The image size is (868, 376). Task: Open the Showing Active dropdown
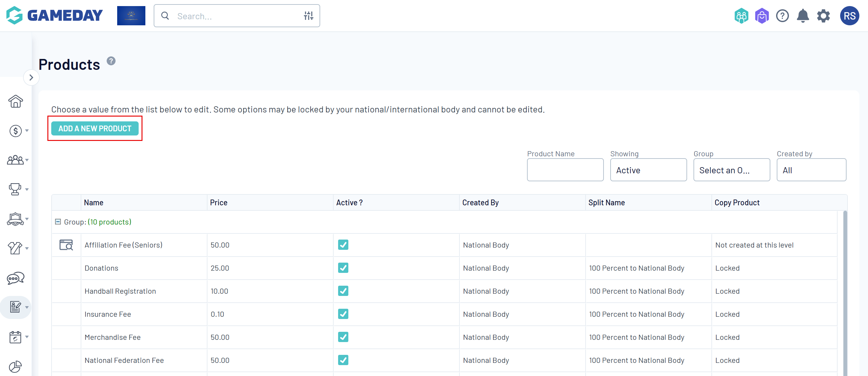[648, 170]
